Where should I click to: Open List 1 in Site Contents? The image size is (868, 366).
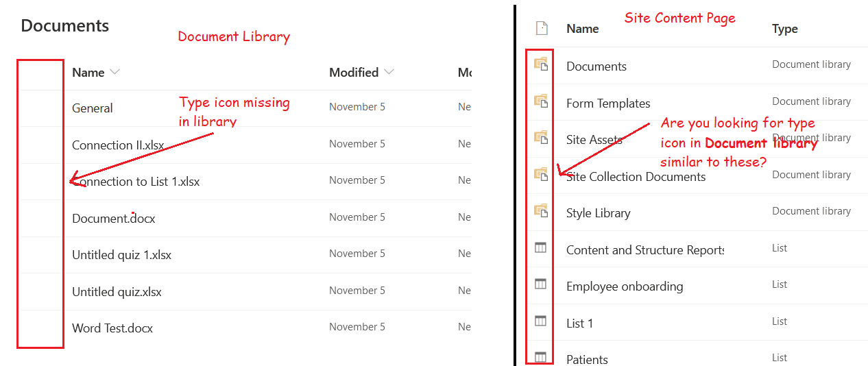(579, 324)
